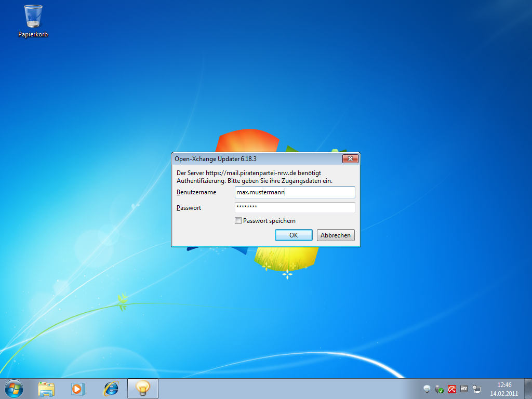Viewport: 532px width, 399px height.
Task: Click the safely remove hardware tray icon
Action: (x=439, y=389)
